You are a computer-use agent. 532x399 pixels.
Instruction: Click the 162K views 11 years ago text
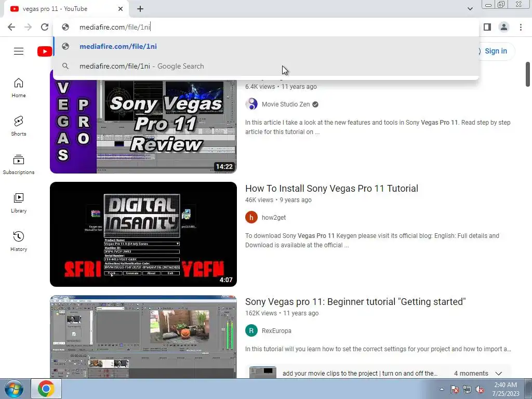coord(282,313)
